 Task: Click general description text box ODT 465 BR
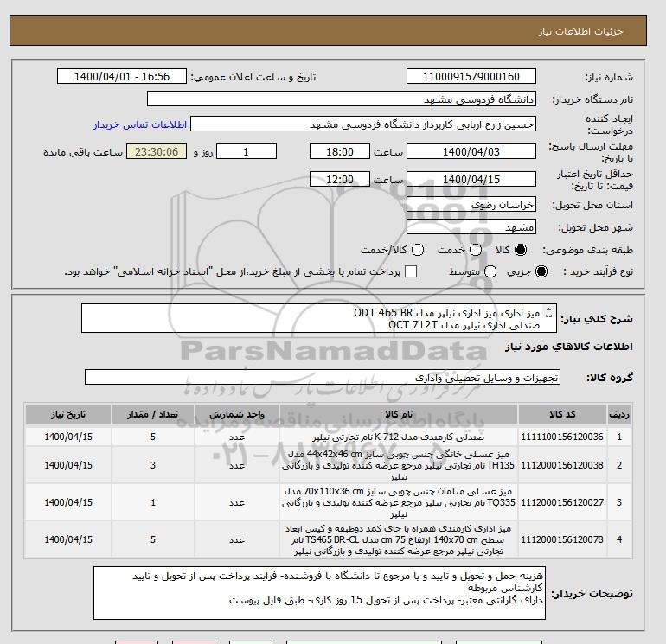click(x=318, y=318)
